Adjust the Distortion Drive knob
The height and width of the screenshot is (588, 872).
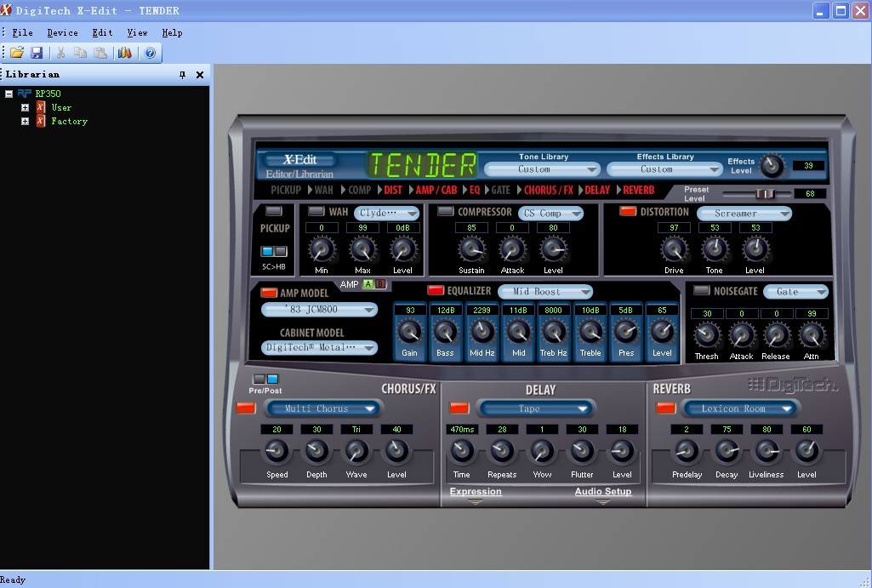coord(674,249)
